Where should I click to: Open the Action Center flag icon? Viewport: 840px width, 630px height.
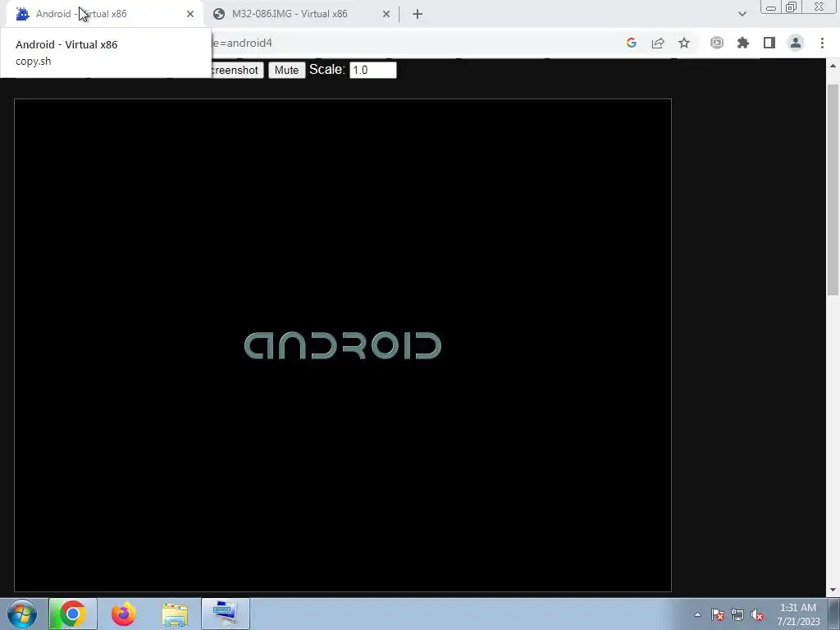pos(718,614)
